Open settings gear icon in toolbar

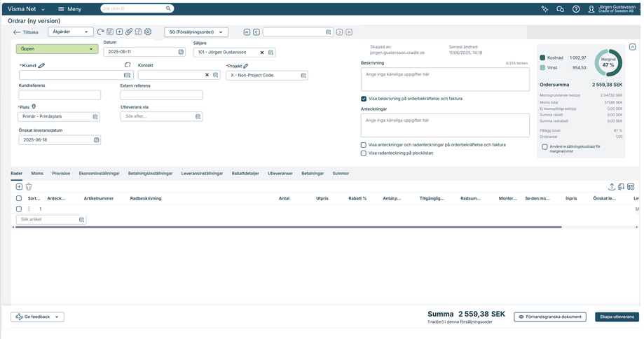148,32
